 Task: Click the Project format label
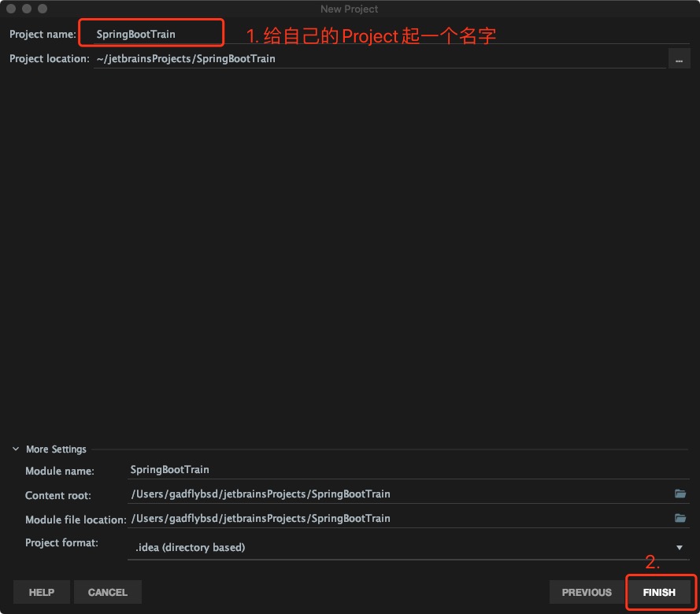(x=61, y=543)
